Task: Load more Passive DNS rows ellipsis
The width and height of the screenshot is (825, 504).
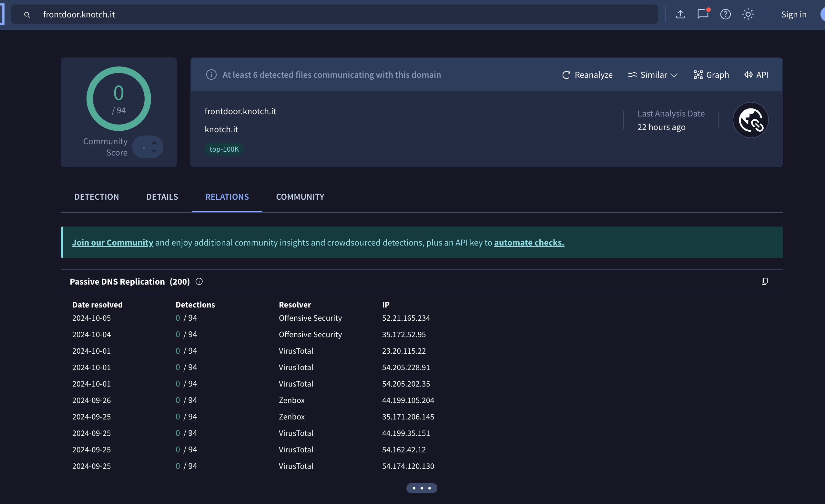Action: pyautogui.click(x=422, y=488)
